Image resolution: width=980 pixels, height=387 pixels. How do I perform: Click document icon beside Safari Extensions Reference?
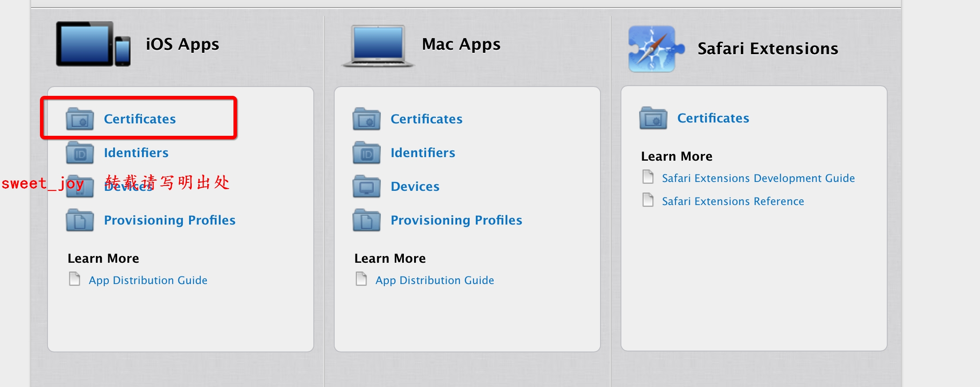pyautogui.click(x=648, y=200)
